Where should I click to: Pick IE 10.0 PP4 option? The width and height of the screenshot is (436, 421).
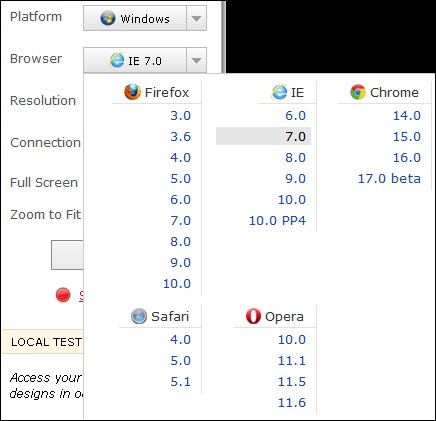[x=277, y=220]
